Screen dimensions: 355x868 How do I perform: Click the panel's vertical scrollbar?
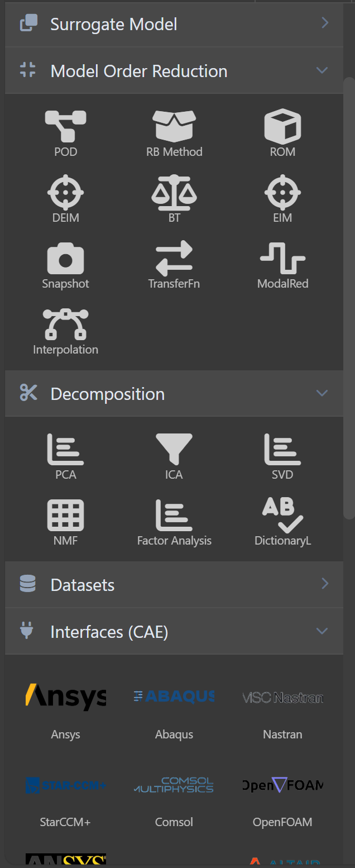349,299
